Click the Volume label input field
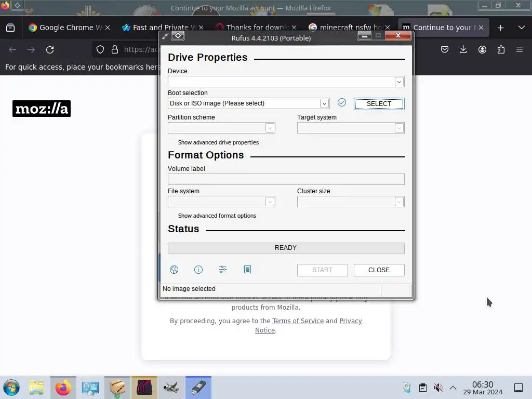The height and width of the screenshot is (399, 532). point(286,179)
